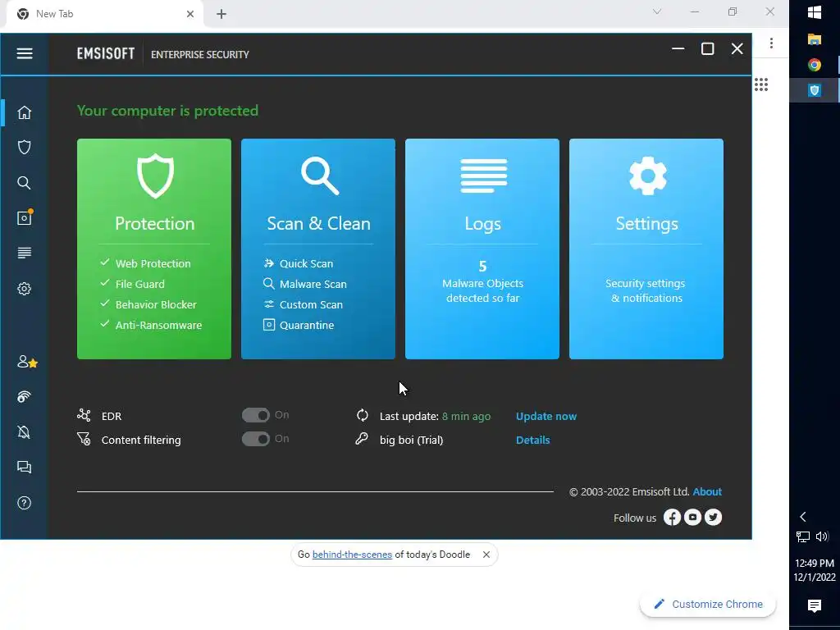The width and height of the screenshot is (840, 630).
Task: Open license Details link
Action: 532,440
